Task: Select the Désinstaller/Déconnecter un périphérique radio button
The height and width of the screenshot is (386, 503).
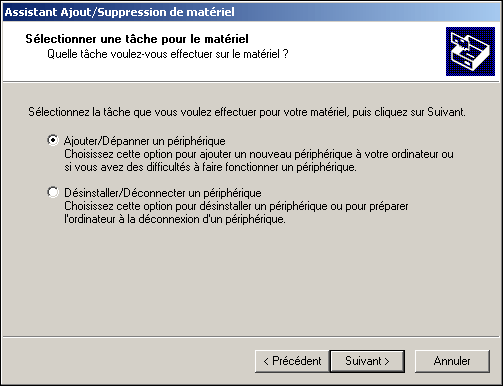Action: (x=53, y=192)
